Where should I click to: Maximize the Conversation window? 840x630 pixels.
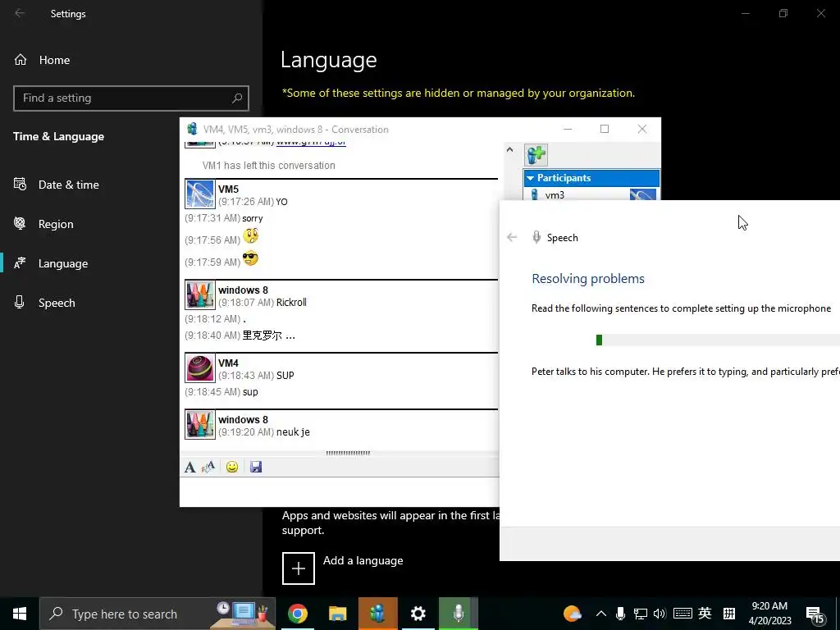[x=605, y=129]
